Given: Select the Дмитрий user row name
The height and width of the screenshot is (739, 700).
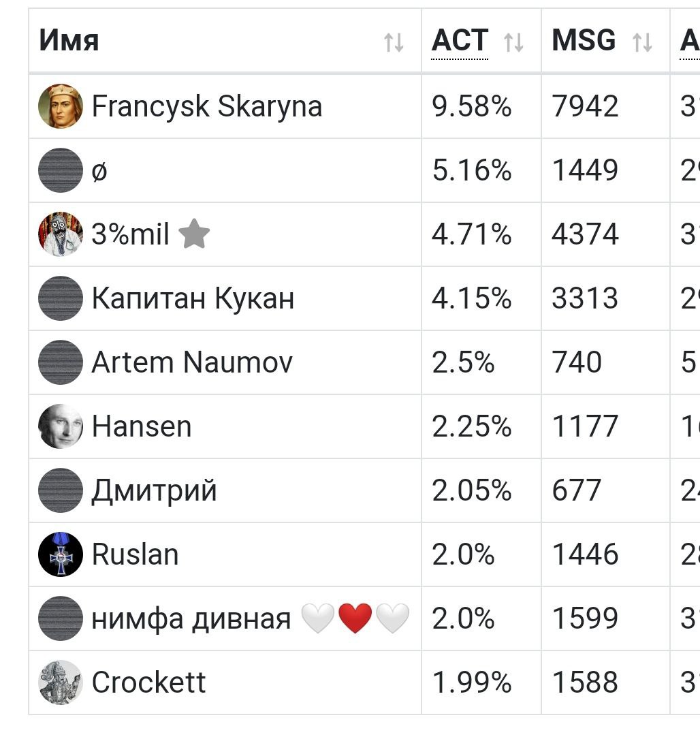Looking at the screenshot, I should [154, 490].
